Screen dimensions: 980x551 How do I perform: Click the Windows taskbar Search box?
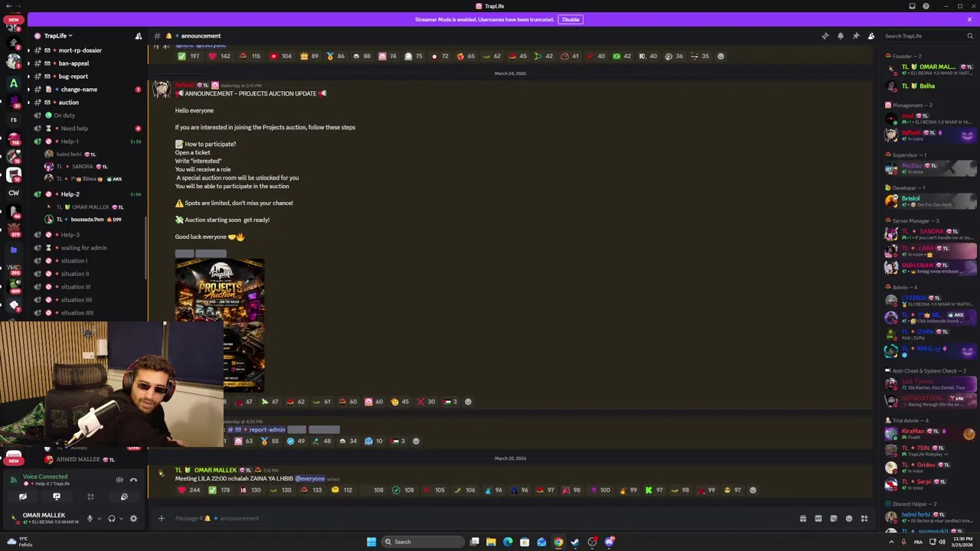tap(424, 542)
